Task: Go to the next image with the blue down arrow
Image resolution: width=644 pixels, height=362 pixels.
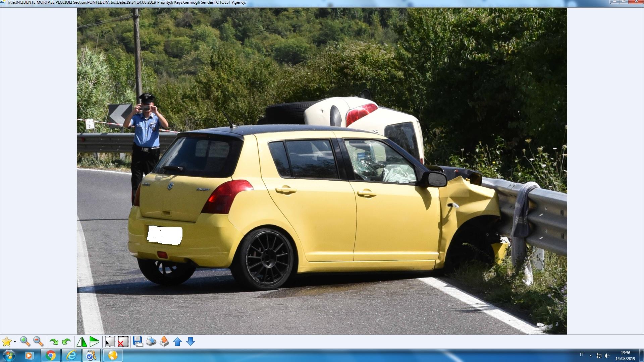Action: (191, 342)
